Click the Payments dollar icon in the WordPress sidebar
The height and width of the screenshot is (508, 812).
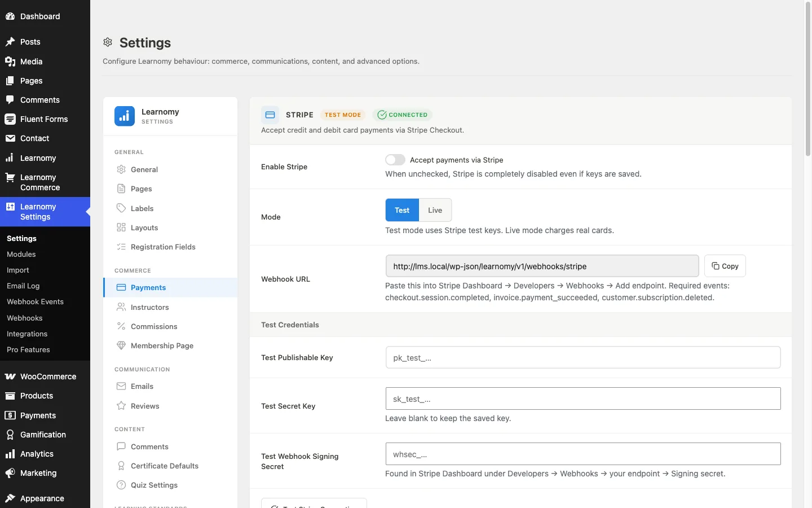coord(10,415)
